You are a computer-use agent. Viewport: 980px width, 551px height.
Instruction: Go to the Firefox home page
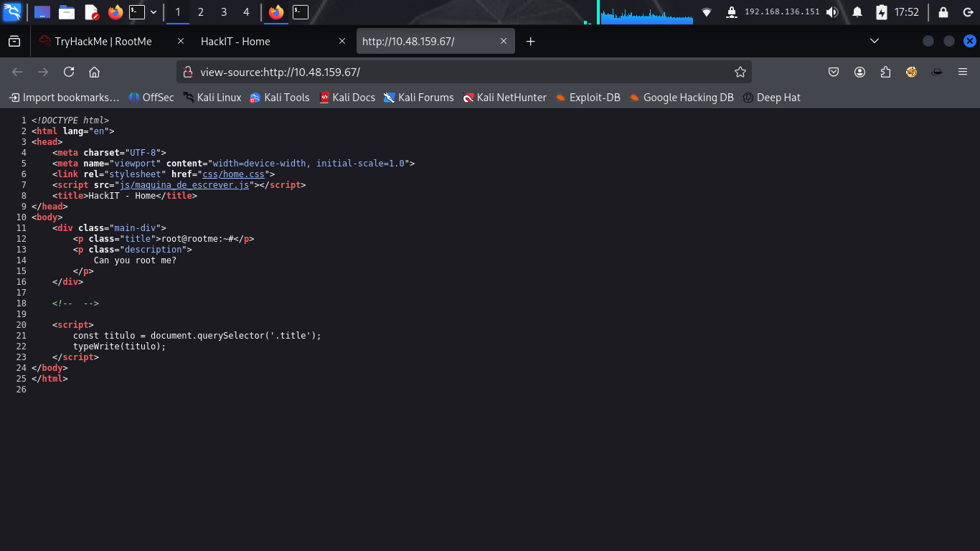94,72
